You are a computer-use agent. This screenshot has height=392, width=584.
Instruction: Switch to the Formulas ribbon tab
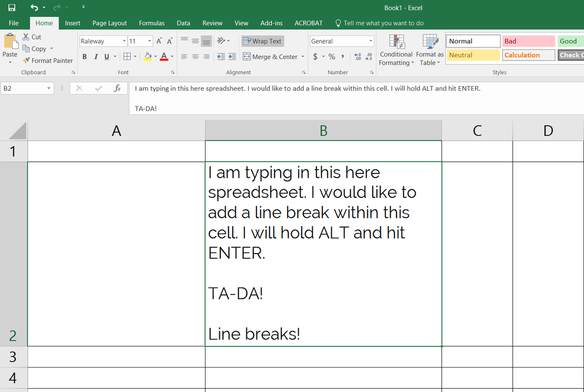(x=152, y=23)
